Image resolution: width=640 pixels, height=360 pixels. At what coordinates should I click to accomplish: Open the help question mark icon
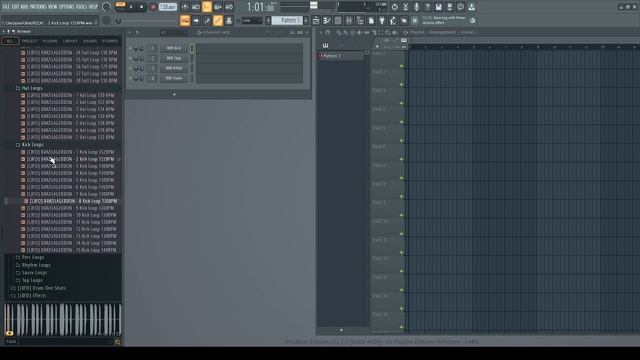point(427,7)
